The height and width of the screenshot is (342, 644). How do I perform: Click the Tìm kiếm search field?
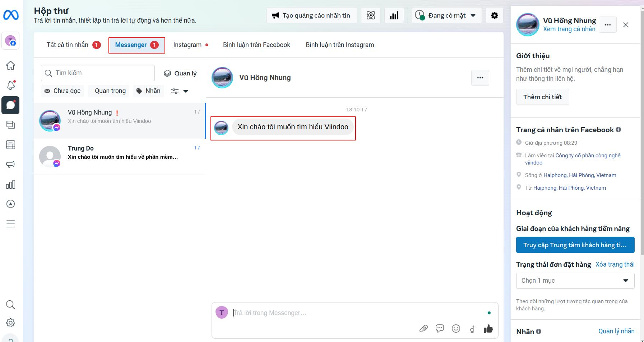[x=98, y=73]
